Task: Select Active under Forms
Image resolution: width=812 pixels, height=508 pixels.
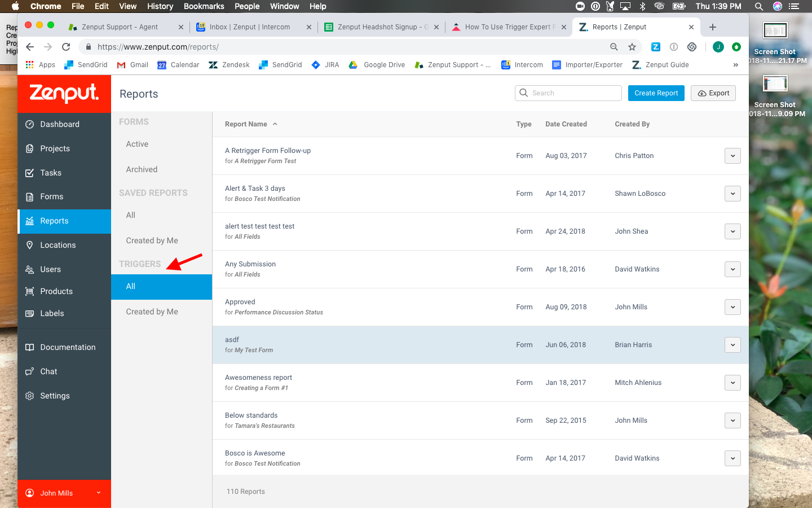Action: pyautogui.click(x=137, y=144)
